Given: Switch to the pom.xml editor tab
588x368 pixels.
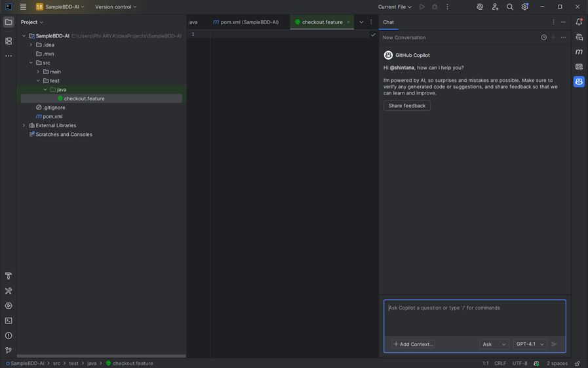Looking at the screenshot, I should tap(246, 22).
